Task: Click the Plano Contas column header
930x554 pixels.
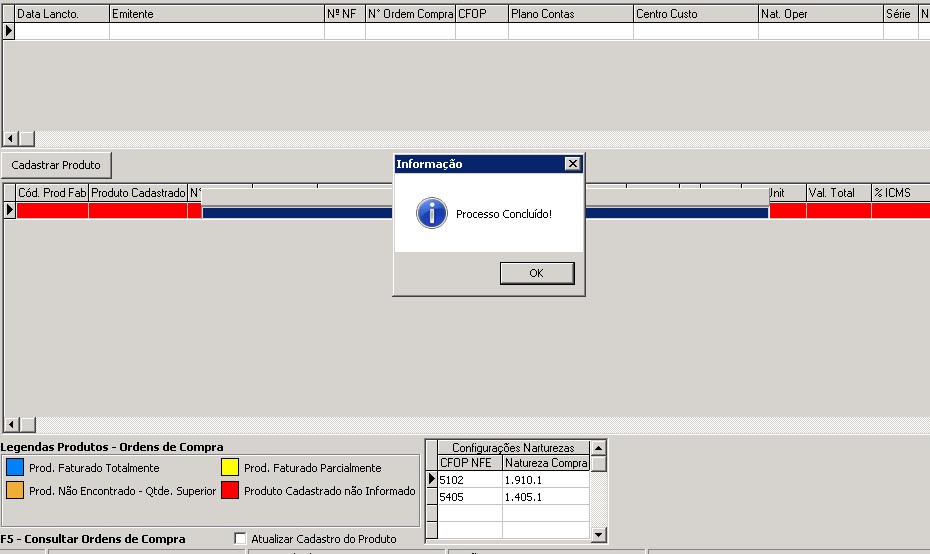Action: pos(570,15)
